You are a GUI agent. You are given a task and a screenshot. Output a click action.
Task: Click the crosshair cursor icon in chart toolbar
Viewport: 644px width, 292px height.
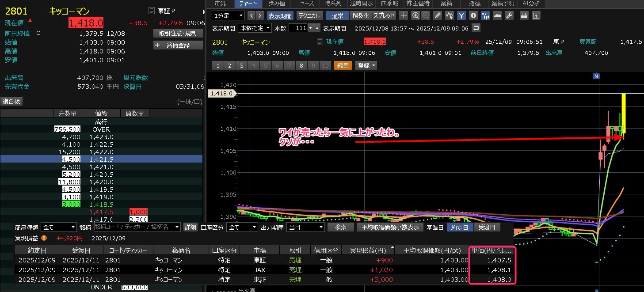coord(404,15)
